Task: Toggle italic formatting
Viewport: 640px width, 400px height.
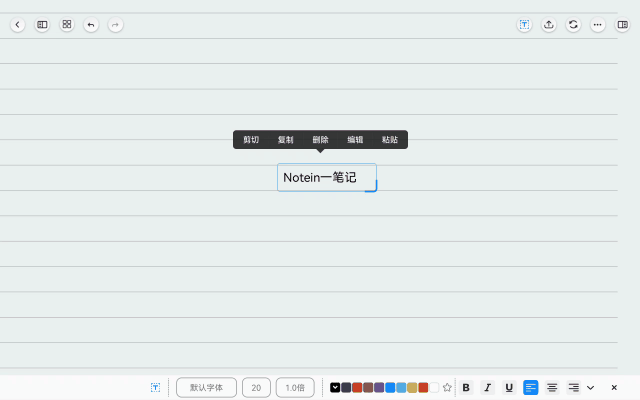Action: pos(487,387)
